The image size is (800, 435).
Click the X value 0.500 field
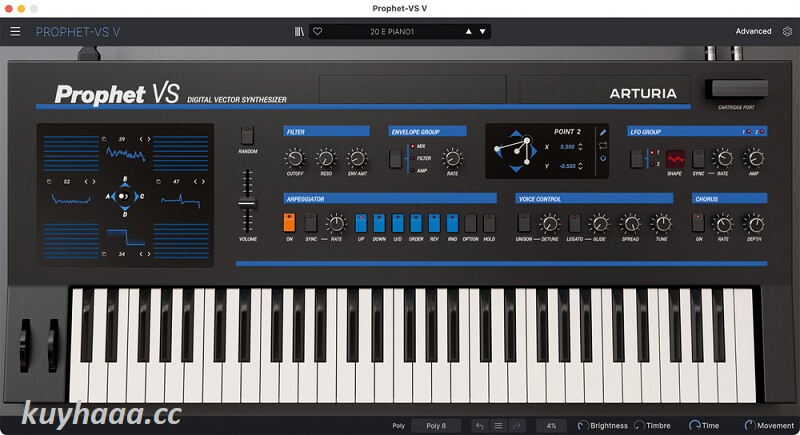pyautogui.click(x=567, y=147)
